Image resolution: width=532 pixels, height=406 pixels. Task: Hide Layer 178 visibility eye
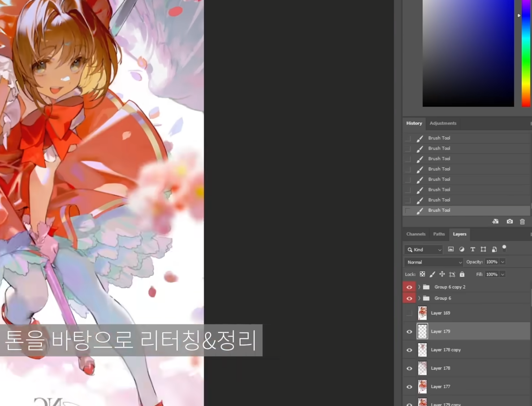tap(409, 368)
